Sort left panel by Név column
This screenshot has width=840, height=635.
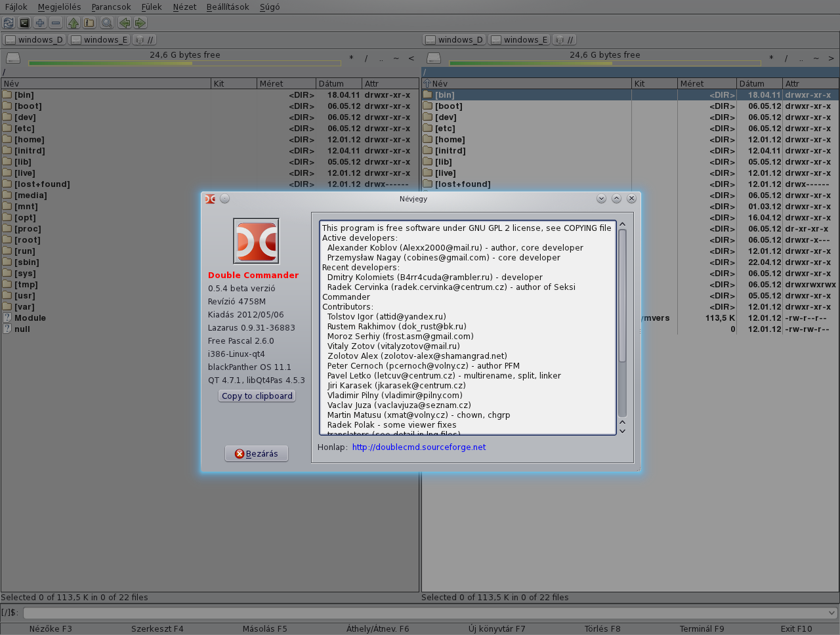click(106, 83)
